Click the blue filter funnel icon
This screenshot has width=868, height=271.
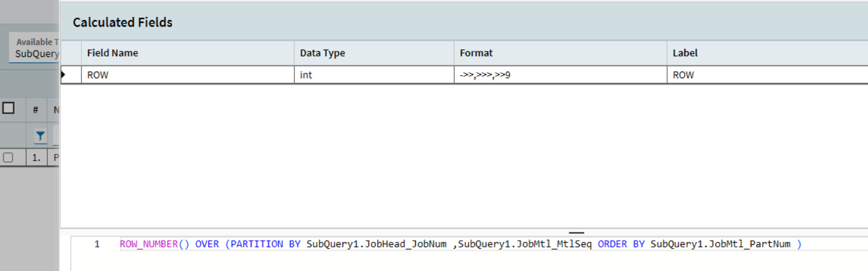click(40, 136)
